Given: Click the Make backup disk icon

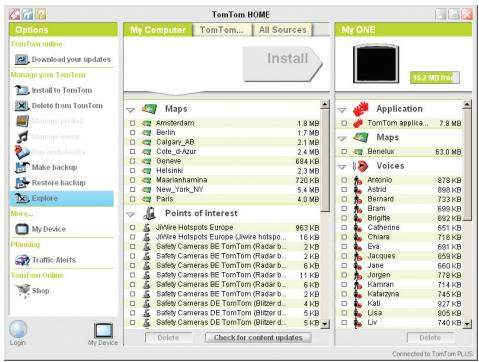Looking at the screenshot, I should tap(22, 167).
